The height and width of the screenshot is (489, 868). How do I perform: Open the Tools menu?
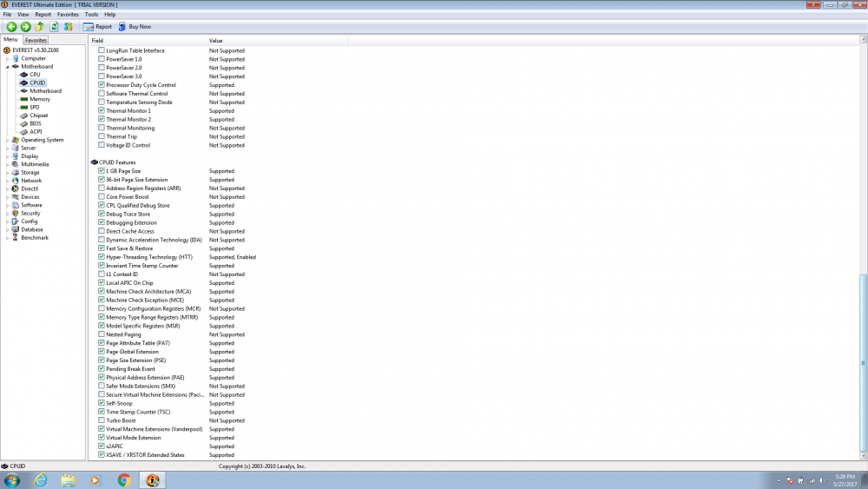pos(91,15)
